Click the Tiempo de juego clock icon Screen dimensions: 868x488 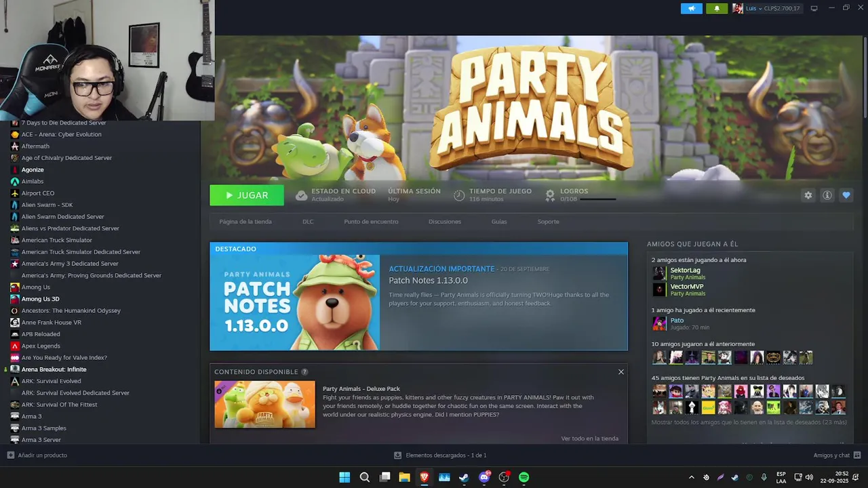coord(459,195)
